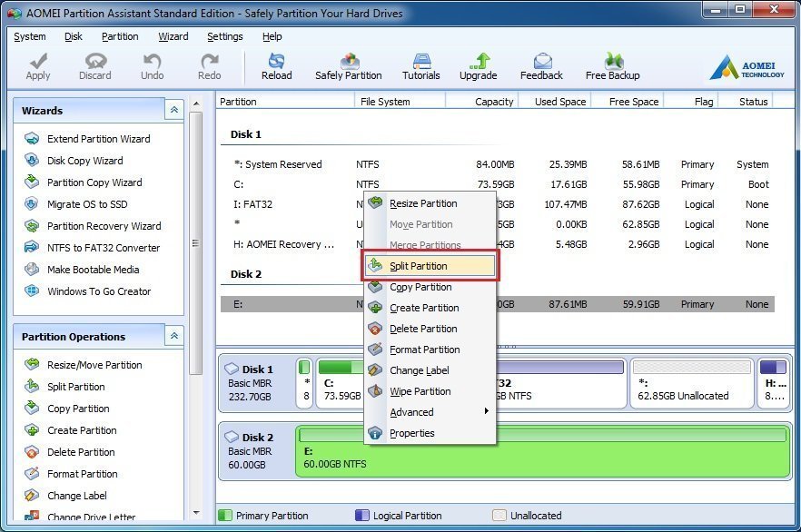Click the sidebar scrollbar up arrow
Screen dimensions: 801x532
(x=196, y=103)
